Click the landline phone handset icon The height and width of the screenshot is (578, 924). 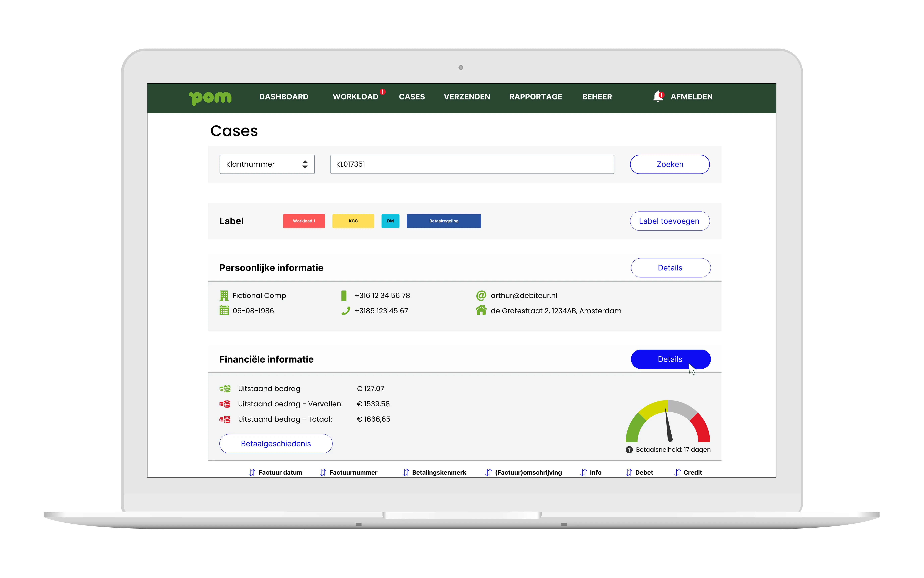345,311
